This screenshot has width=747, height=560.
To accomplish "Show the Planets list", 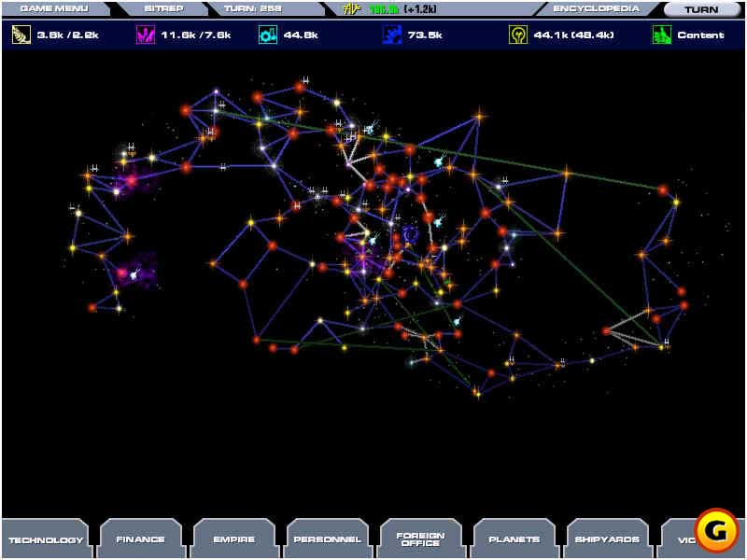I will point(514,539).
